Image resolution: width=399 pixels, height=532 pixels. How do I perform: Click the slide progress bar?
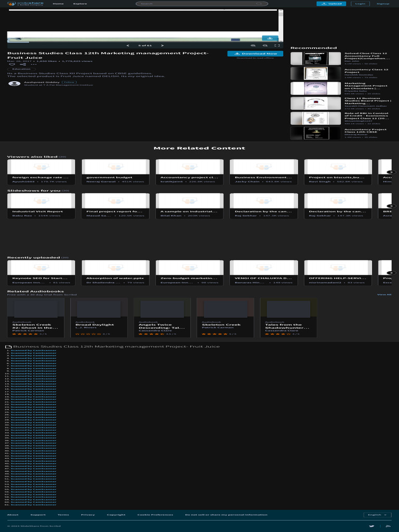(x=145, y=42)
